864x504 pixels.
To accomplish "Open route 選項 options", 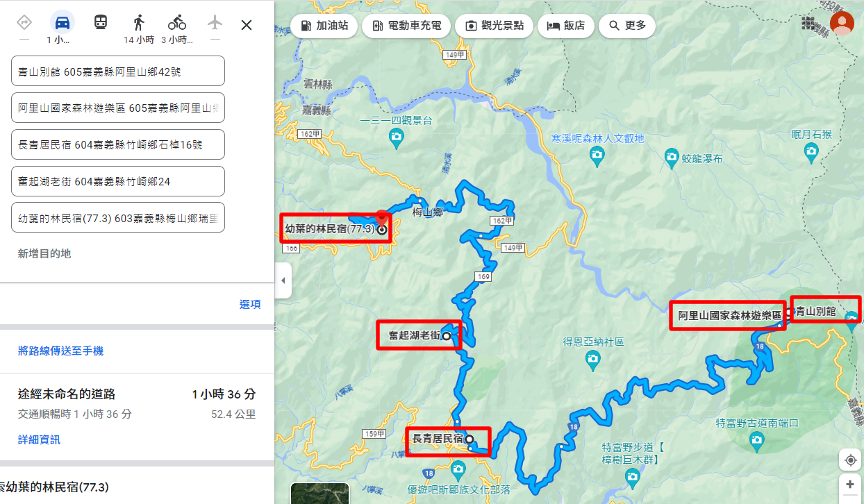I will [x=250, y=304].
